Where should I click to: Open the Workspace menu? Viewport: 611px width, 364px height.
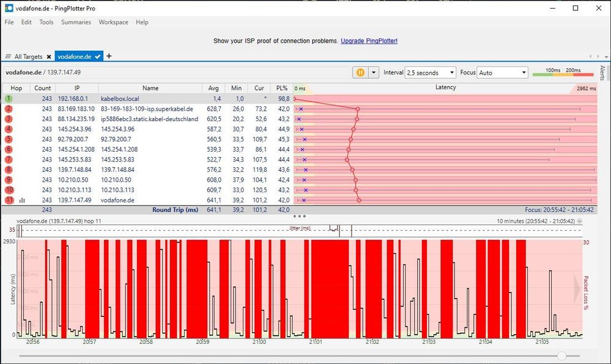[x=114, y=22]
